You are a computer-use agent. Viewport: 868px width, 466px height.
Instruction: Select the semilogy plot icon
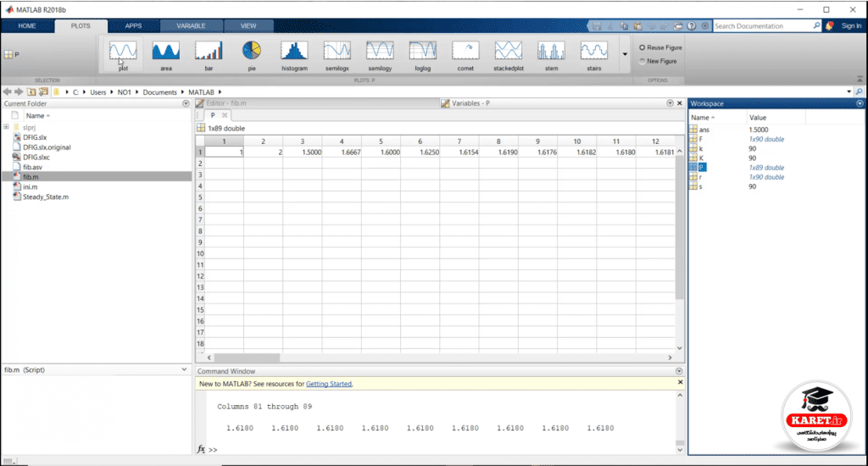pyautogui.click(x=380, y=55)
